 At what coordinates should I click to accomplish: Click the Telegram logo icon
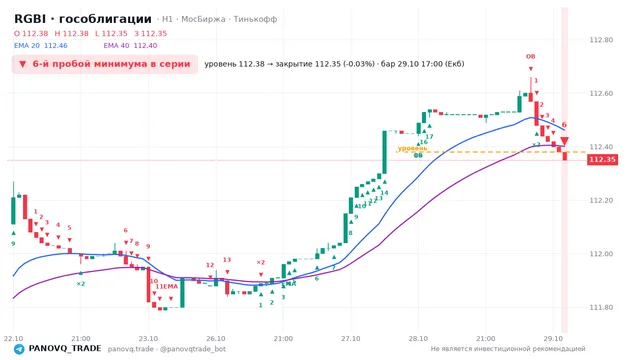click(19, 349)
